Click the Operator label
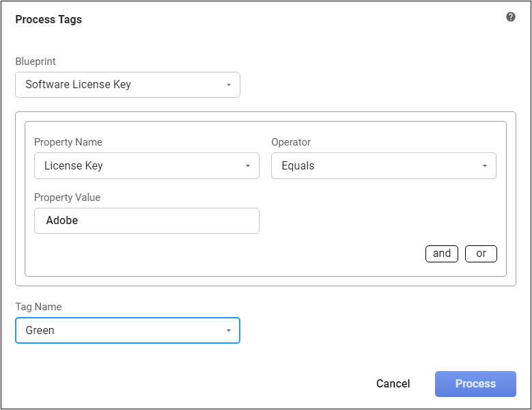Viewport: 532px width, 410px height. [291, 142]
